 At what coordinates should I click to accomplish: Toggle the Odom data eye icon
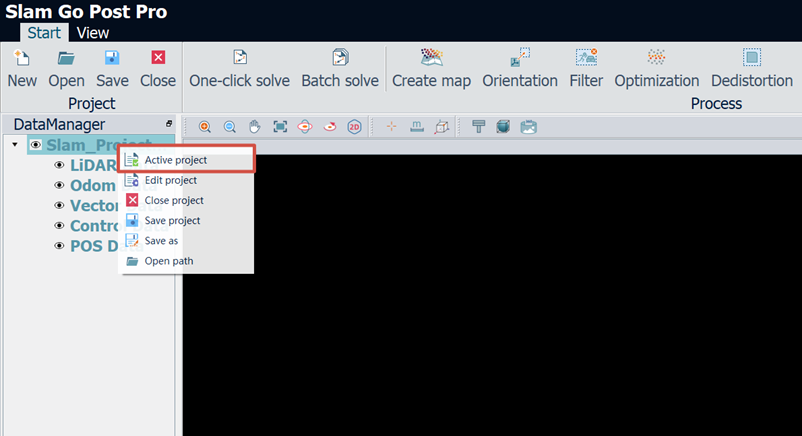tap(59, 185)
